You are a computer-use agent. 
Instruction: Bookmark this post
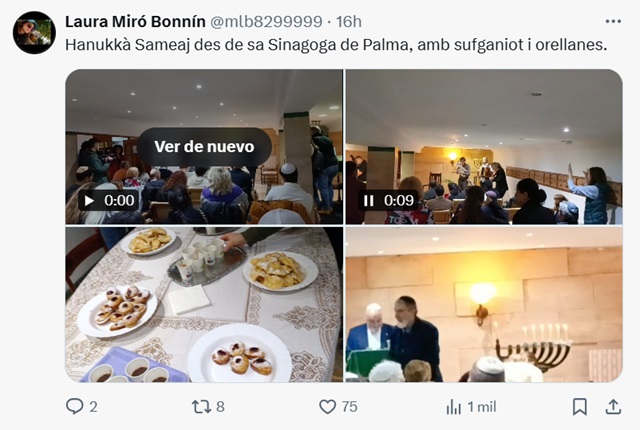pos(580,406)
